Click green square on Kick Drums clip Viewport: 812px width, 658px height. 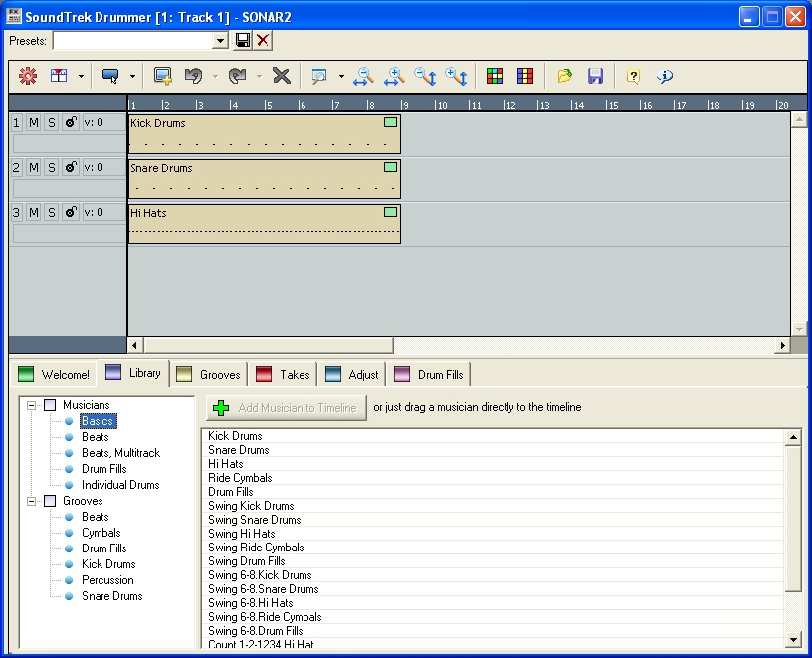pyautogui.click(x=390, y=122)
